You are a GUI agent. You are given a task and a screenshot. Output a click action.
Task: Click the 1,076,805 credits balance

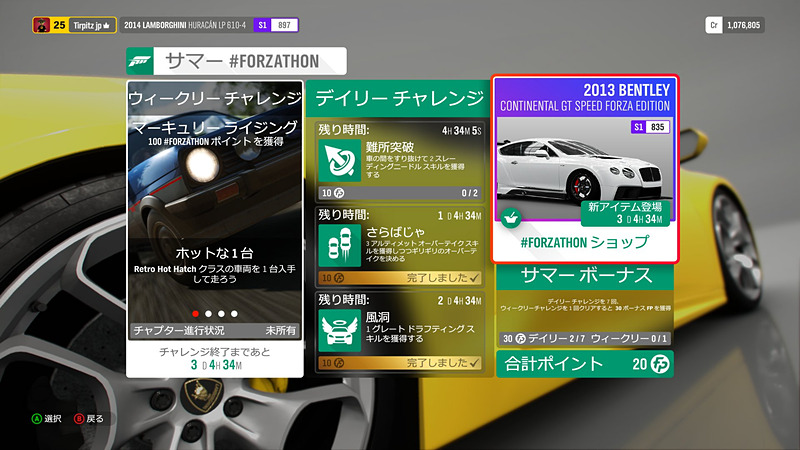(743, 25)
